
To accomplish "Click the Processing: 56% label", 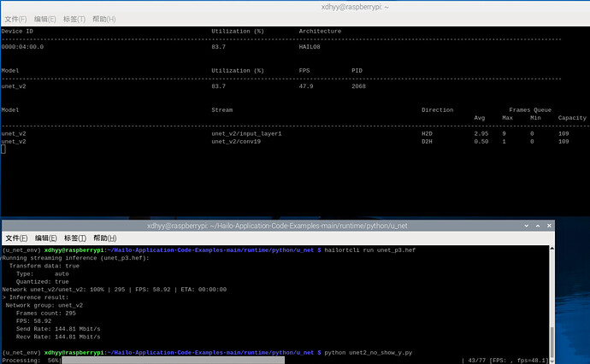I will [x=31, y=361].
